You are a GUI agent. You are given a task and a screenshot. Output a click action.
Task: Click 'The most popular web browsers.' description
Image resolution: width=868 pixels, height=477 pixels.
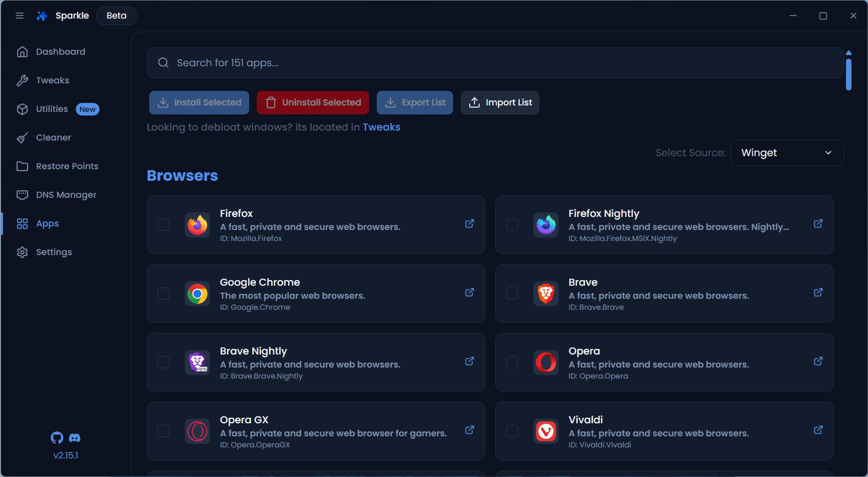coord(292,296)
